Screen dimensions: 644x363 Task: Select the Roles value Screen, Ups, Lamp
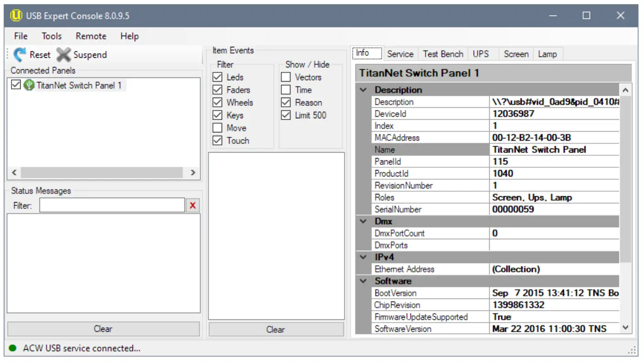[x=532, y=198]
